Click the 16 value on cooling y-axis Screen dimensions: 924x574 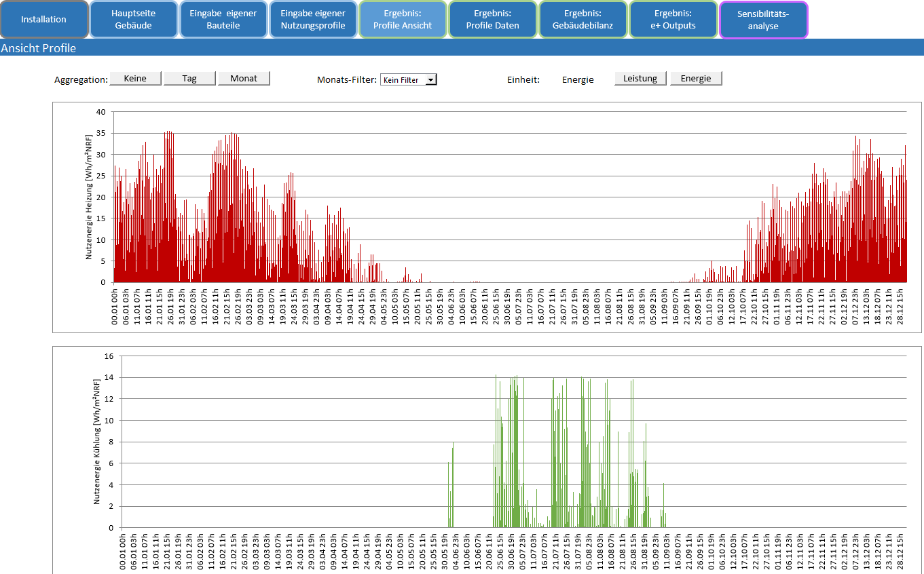coord(109,356)
